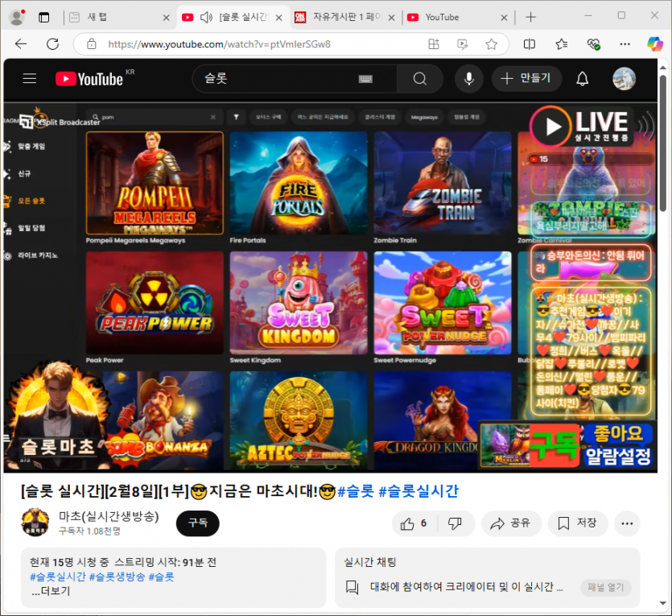The width and height of the screenshot is (672, 616).
Task: Expand description with ...더보기
Action: (51, 591)
